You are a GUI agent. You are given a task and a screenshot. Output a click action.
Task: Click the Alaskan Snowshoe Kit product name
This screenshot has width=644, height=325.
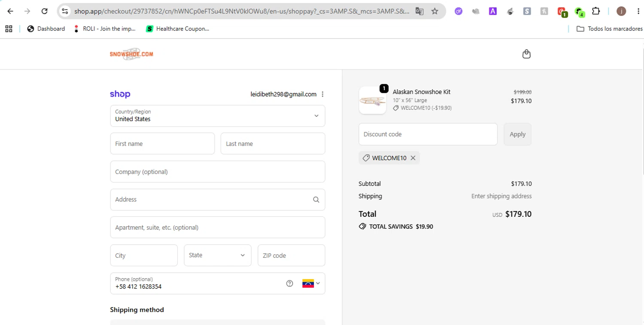422,92
